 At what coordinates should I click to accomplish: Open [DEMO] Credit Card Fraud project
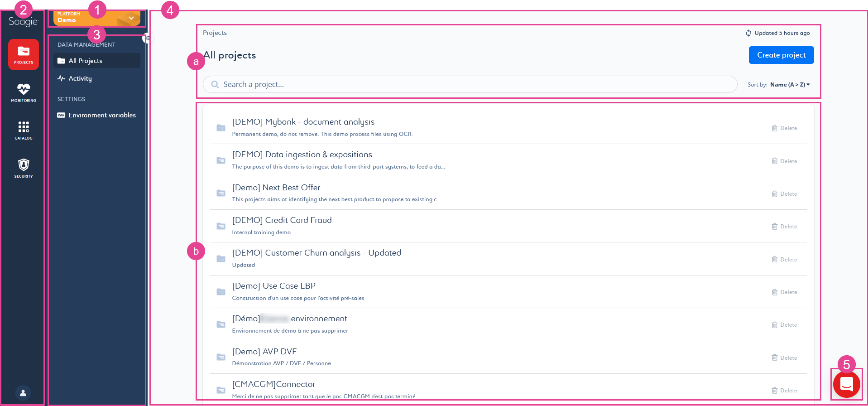click(x=282, y=220)
